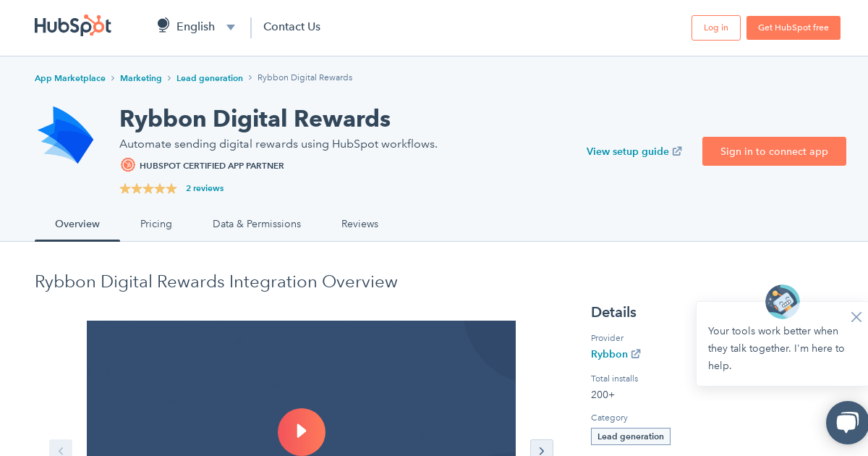
Task: Expand the English language dropdown
Action: pyautogui.click(x=231, y=27)
